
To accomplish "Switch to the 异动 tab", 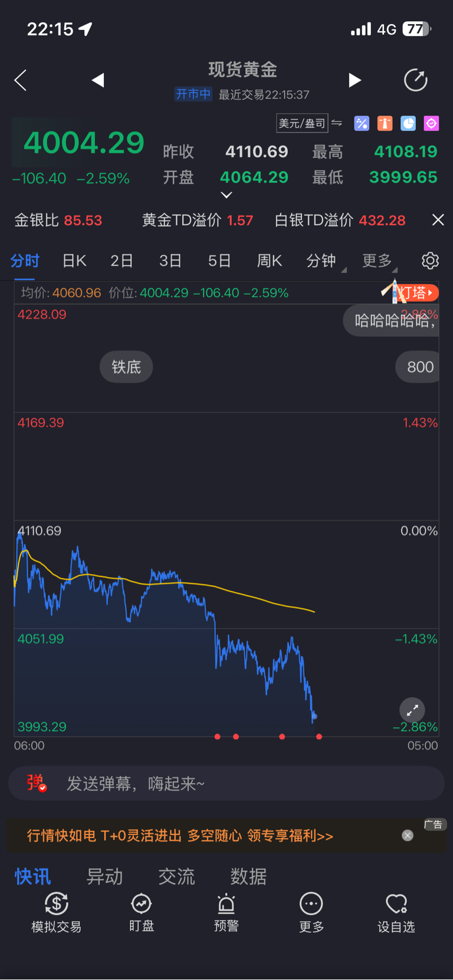I will pos(104,876).
